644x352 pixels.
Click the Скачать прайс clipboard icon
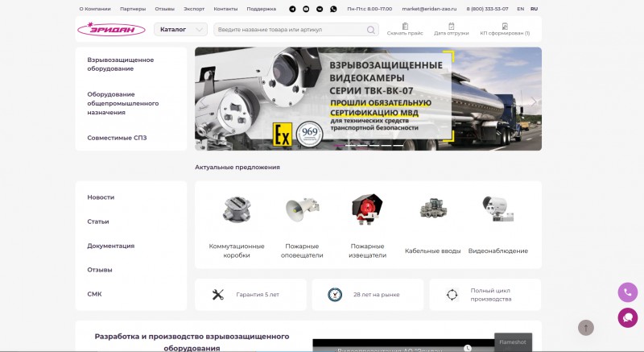(405, 26)
